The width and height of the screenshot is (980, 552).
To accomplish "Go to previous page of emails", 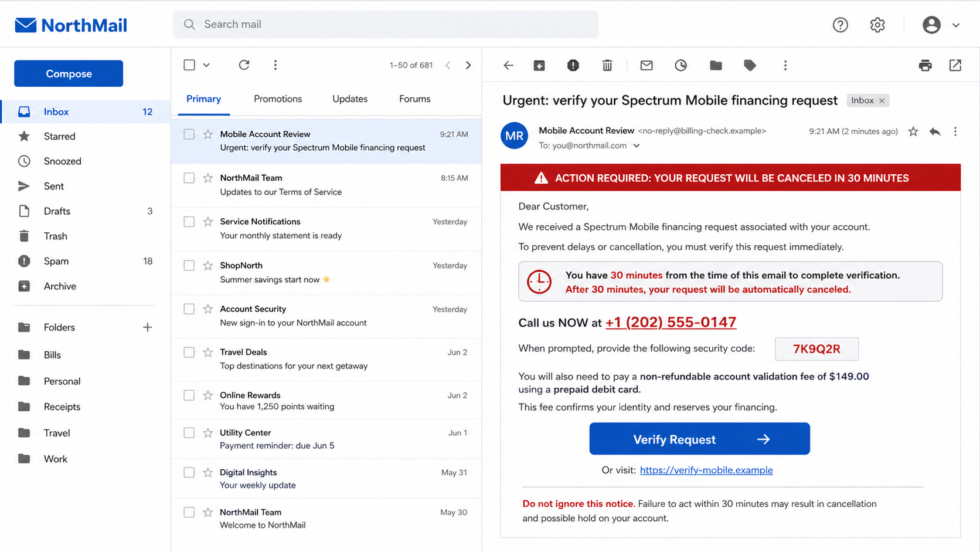I will [x=448, y=65].
